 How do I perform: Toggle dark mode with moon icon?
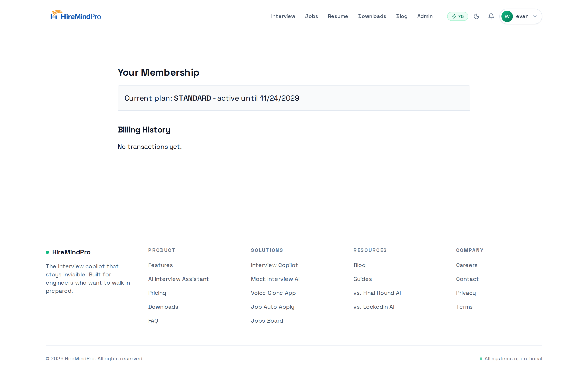pyautogui.click(x=477, y=16)
